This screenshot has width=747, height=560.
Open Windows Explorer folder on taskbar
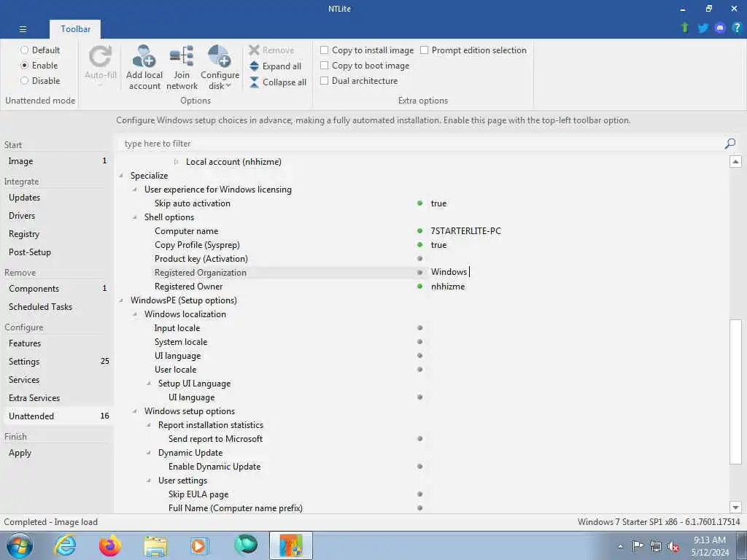click(x=155, y=545)
